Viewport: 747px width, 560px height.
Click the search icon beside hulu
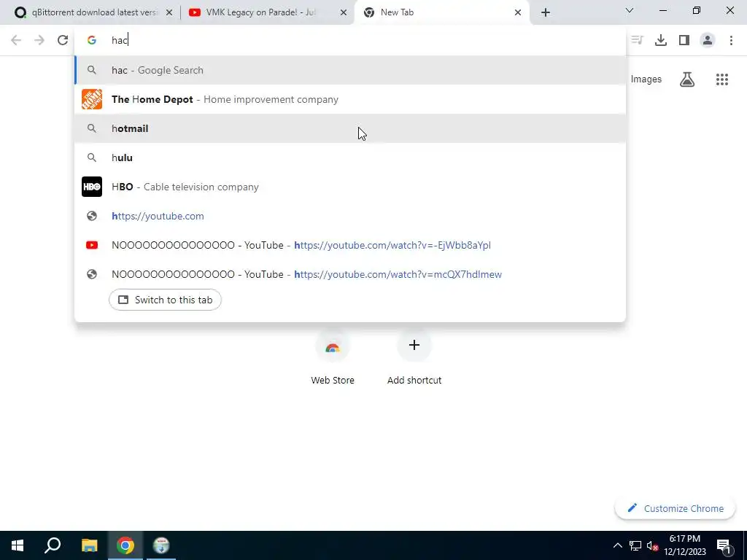pyautogui.click(x=92, y=157)
